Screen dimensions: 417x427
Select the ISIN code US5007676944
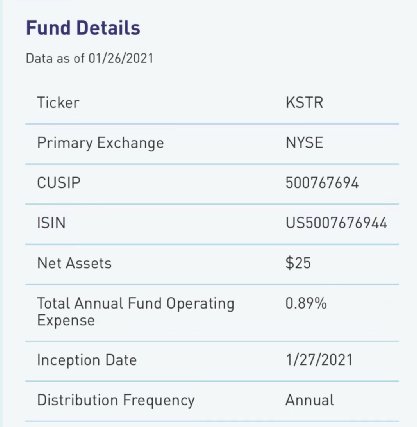(336, 223)
